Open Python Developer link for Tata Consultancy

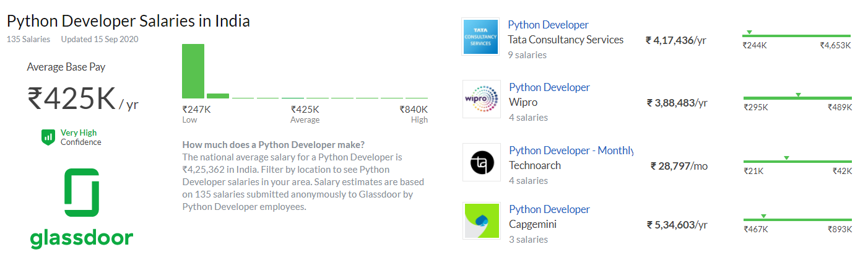click(548, 25)
